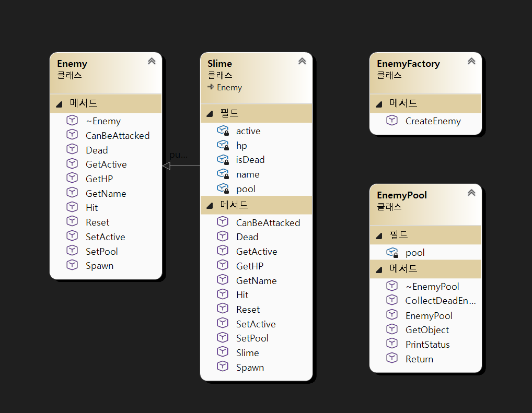Click the CreateEnemy method icon
532x413 pixels.
point(392,120)
